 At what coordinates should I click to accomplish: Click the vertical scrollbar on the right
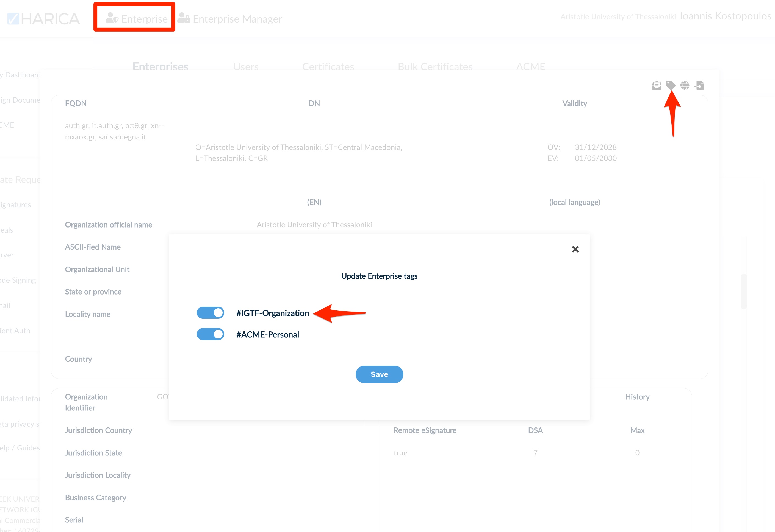[x=744, y=291]
